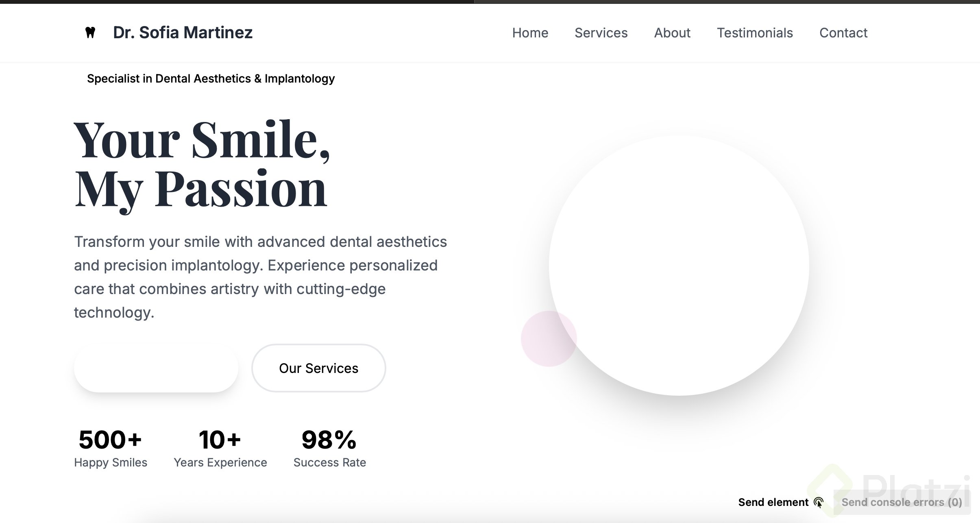This screenshot has width=980, height=523.
Task: Click the Send element pointer icon
Action: (x=819, y=503)
